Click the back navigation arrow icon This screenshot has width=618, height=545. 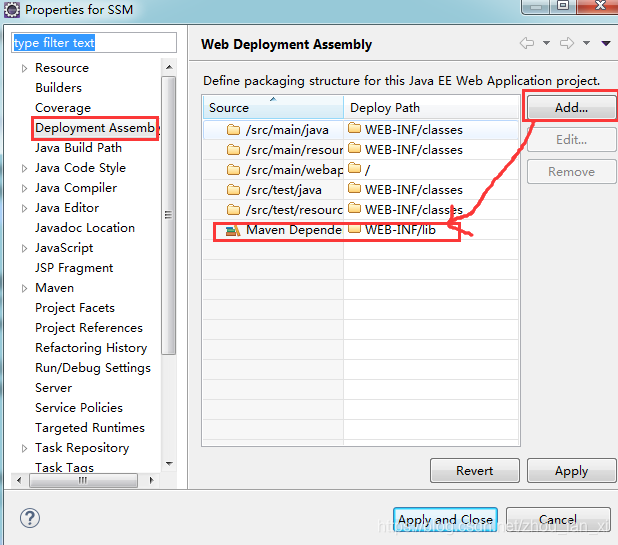pos(527,43)
